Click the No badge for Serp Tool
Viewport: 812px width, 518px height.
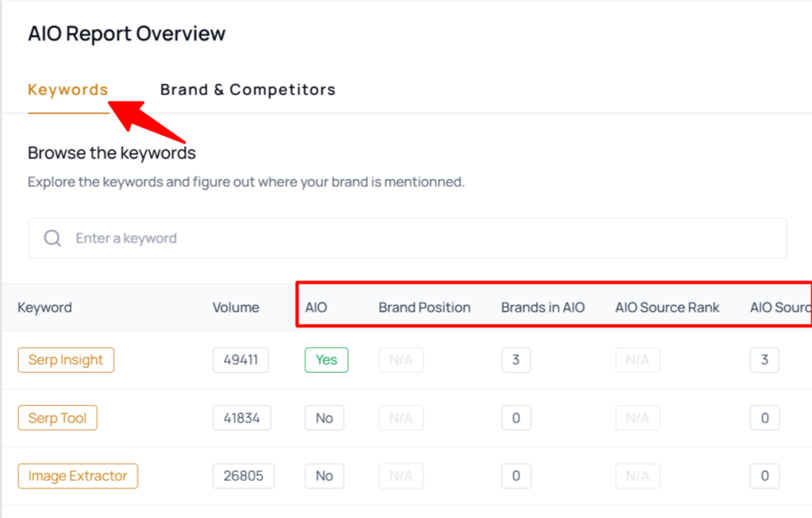(x=324, y=418)
